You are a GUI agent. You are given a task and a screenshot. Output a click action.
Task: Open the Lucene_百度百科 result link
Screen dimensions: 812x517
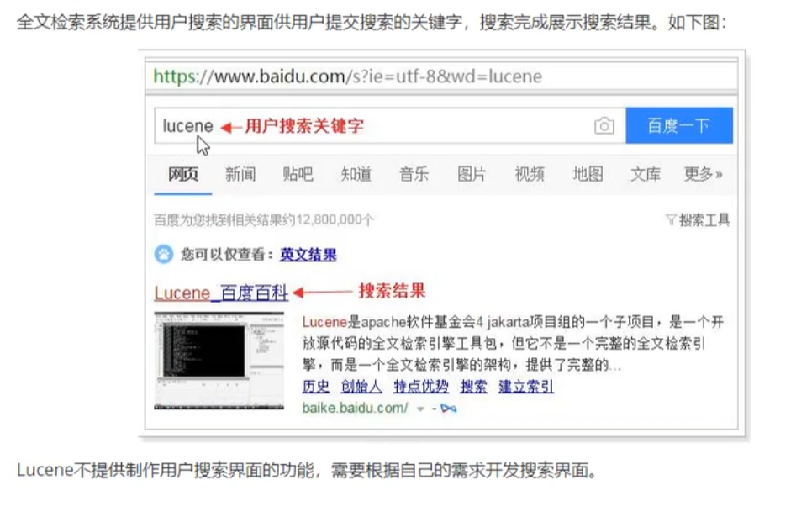(221, 293)
